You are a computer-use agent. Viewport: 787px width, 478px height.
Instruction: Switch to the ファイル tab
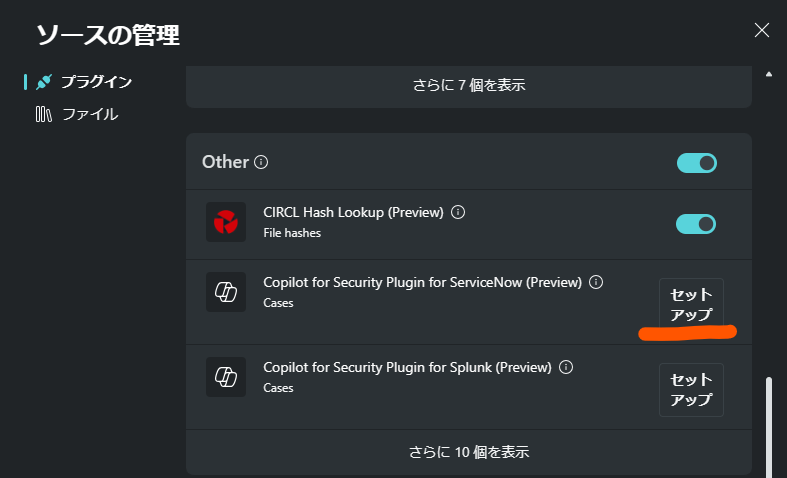[90, 114]
